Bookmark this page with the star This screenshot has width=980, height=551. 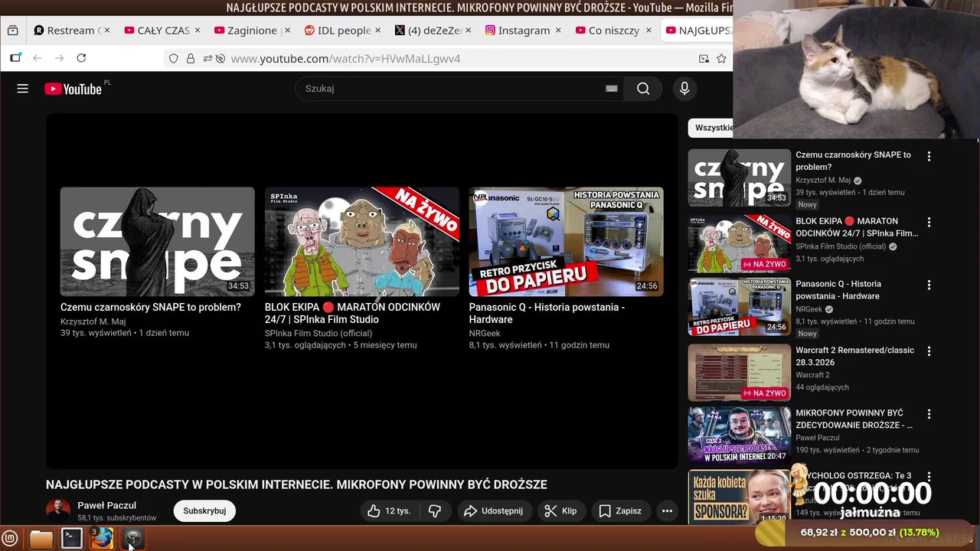pos(721,59)
